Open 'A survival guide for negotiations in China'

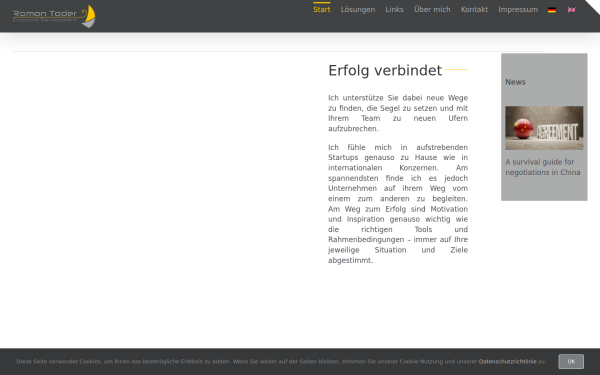(543, 167)
